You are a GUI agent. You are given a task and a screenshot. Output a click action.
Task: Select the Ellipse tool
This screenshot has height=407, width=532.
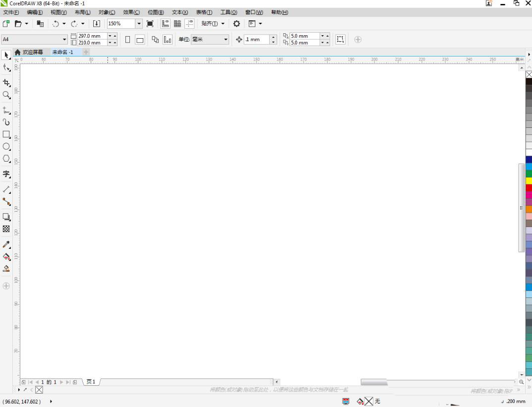(x=6, y=147)
